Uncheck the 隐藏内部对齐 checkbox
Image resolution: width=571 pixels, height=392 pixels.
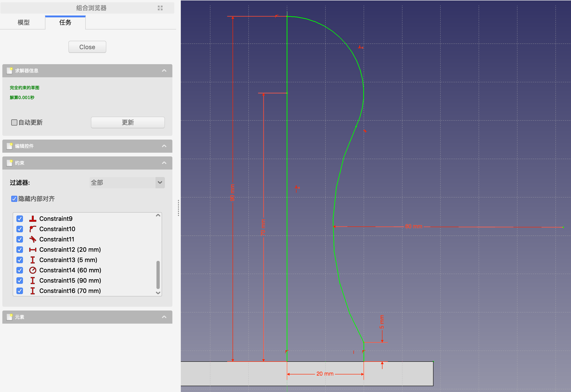[14, 199]
